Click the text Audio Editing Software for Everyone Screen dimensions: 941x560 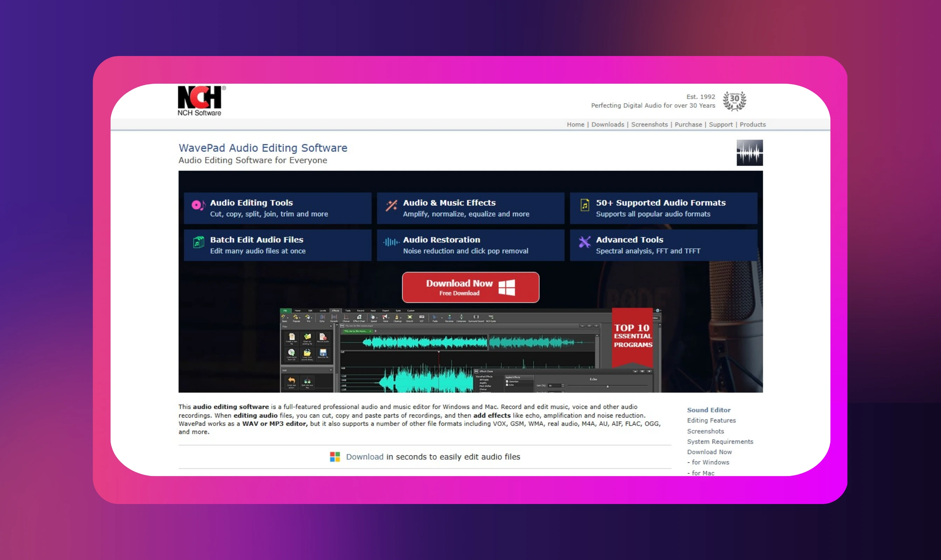click(252, 160)
